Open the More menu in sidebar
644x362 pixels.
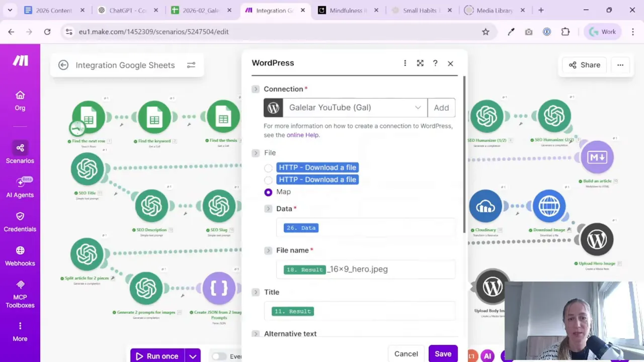pos(20,332)
